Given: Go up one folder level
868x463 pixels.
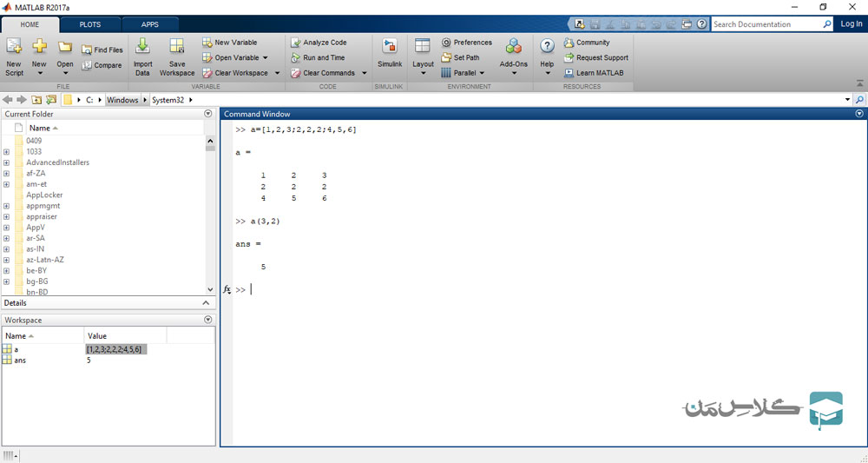Looking at the screenshot, I should click(36, 100).
